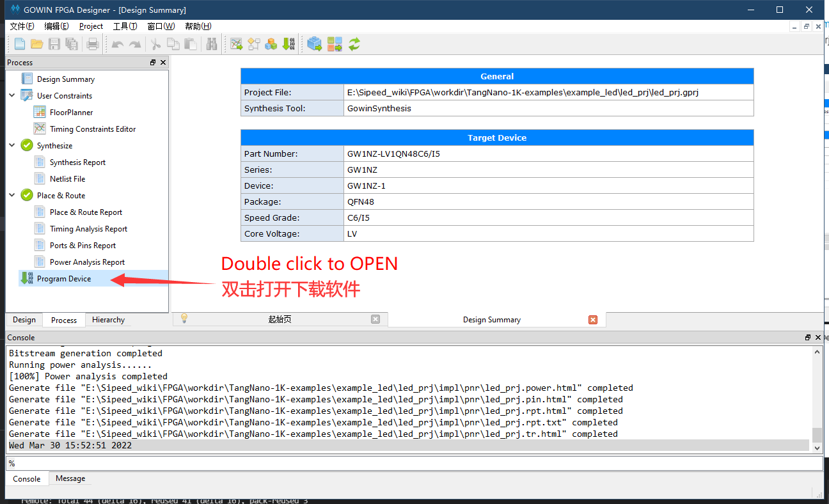
Task: Close the Console panel
Action: tap(818, 338)
